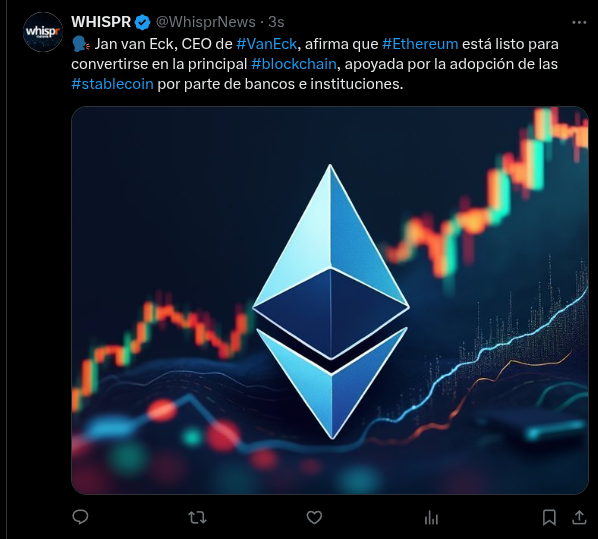This screenshot has width=598, height=539.
Task: Click the blue verified badge
Action: 142,23
